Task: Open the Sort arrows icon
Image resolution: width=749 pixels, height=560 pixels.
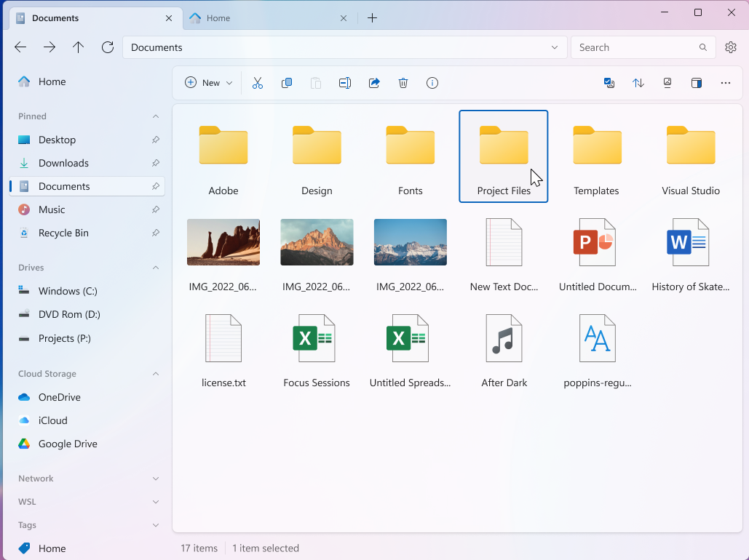Action: tap(638, 83)
